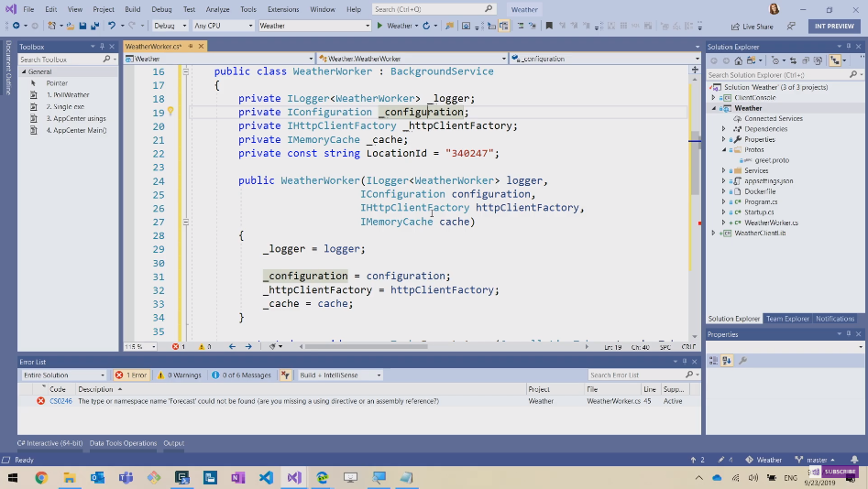Click the Undo icon in toolbar

pyautogui.click(x=112, y=26)
